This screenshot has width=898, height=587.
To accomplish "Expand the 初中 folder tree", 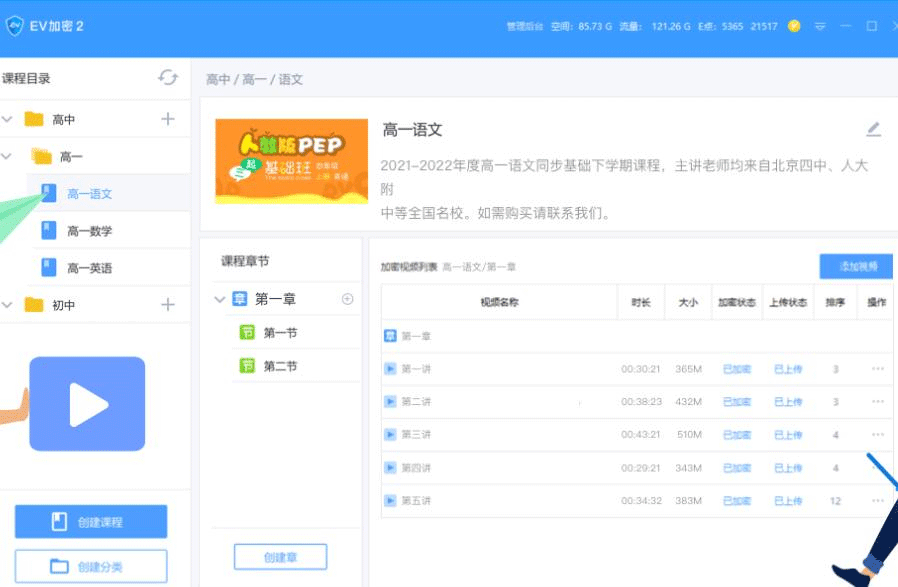I will click(8, 305).
